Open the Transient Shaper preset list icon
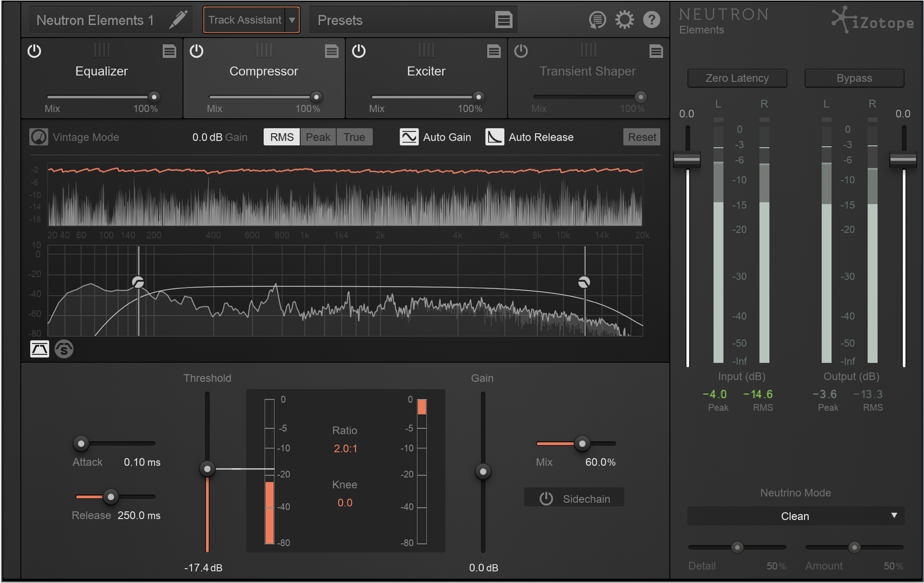924x583 pixels. click(x=656, y=51)
